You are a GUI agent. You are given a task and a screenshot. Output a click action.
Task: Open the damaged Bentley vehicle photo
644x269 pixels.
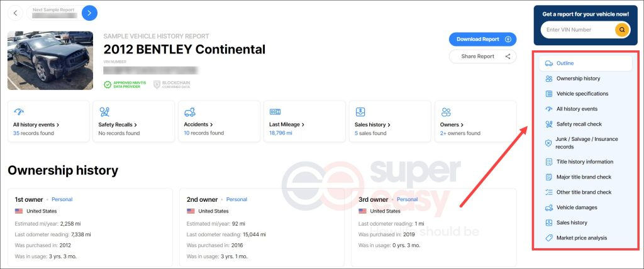pos(50,61)
